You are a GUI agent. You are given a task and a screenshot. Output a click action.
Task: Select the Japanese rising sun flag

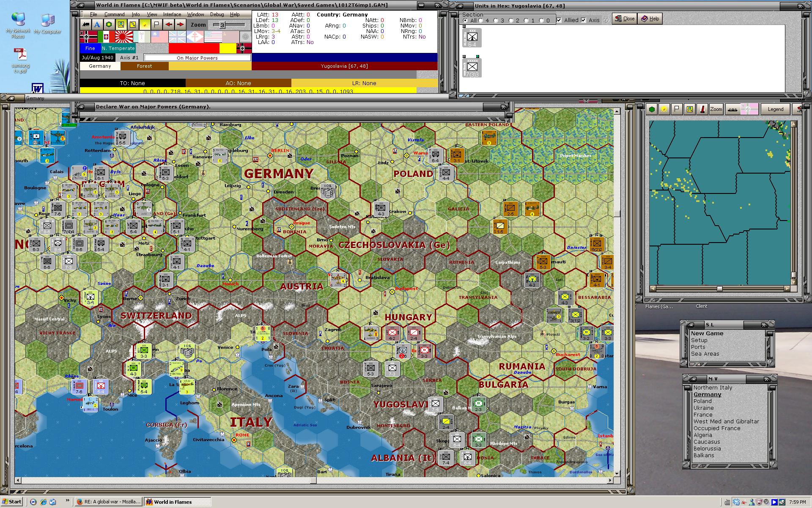coord(124,37)
